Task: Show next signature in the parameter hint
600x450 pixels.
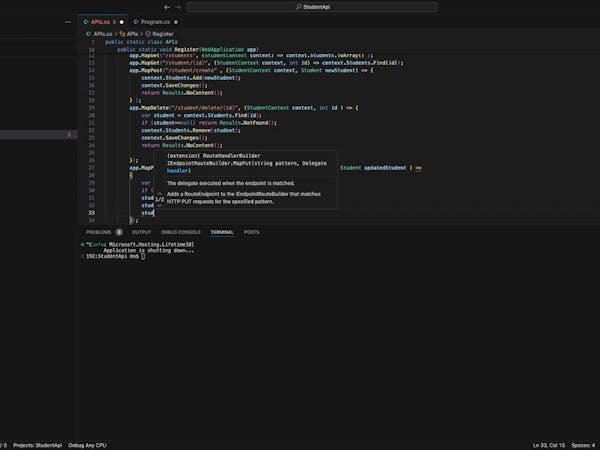Action: pos(160,205)
